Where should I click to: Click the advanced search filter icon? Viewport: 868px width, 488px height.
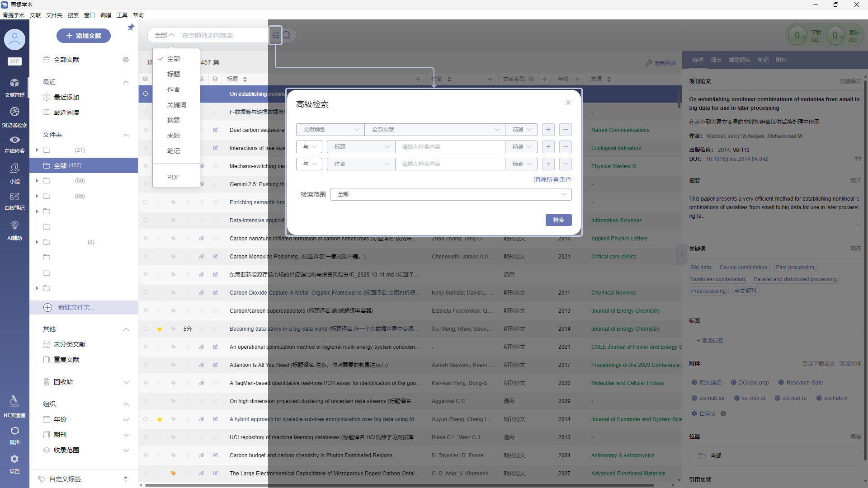(275, 35)
